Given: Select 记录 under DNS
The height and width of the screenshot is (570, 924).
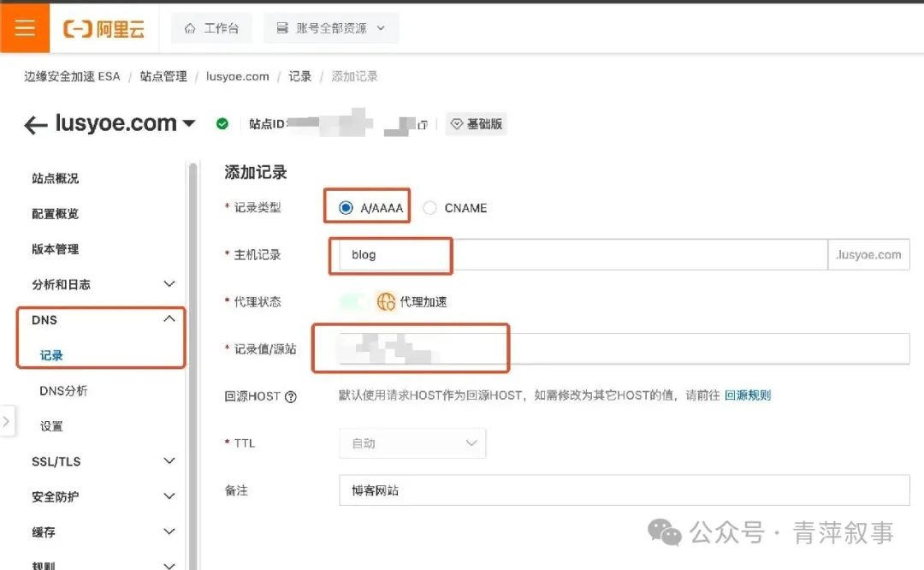Looking at the screenshot, I should [x=51, y=355].
